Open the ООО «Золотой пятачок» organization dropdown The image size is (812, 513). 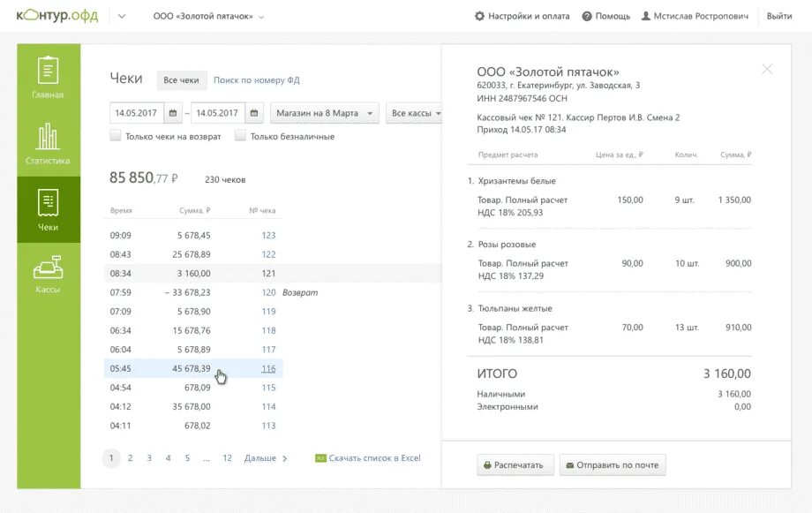pos(208,16)
